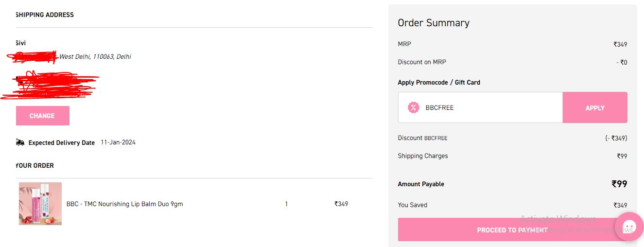Click the Order Summary heading
The height and width of the screenshot is (247, 644).
434,23
